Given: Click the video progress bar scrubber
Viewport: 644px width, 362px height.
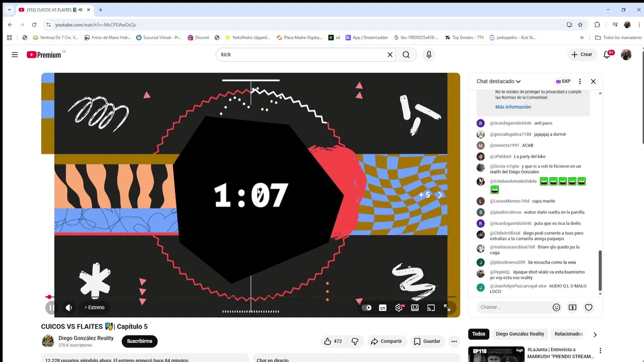Looking at the screenshot, I should pos(49,297).
